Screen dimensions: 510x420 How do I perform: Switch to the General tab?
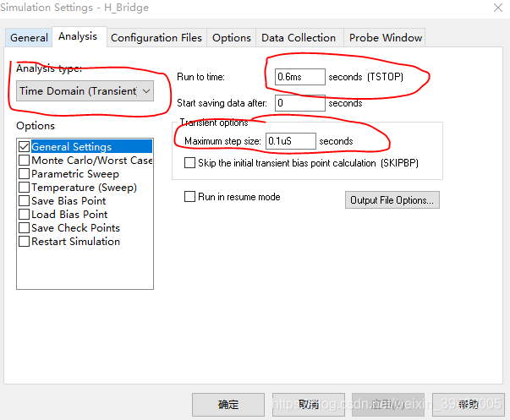(x=29, y=38)
